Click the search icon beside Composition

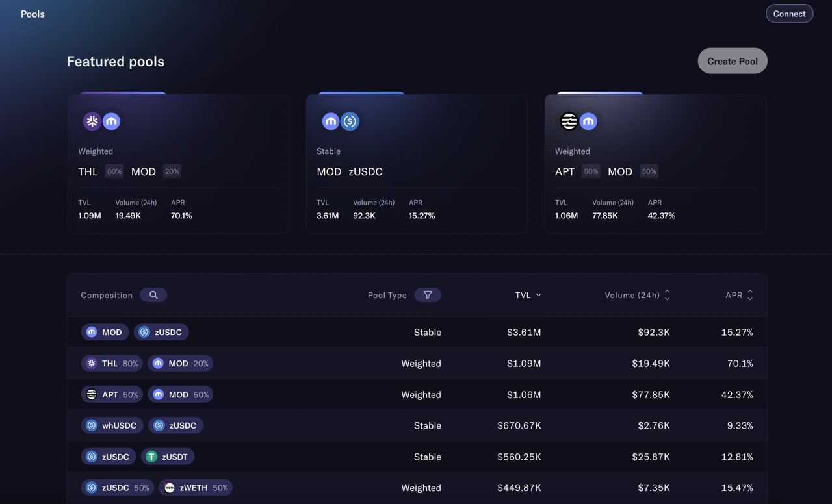tap(153, 295)
